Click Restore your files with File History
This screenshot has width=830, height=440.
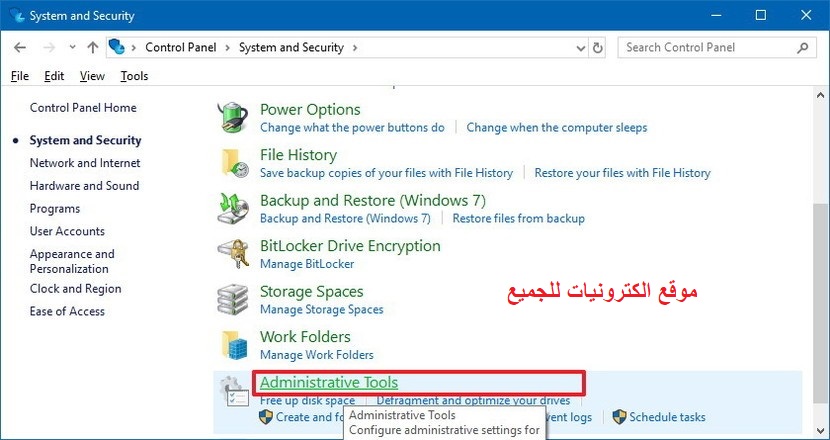622,173
